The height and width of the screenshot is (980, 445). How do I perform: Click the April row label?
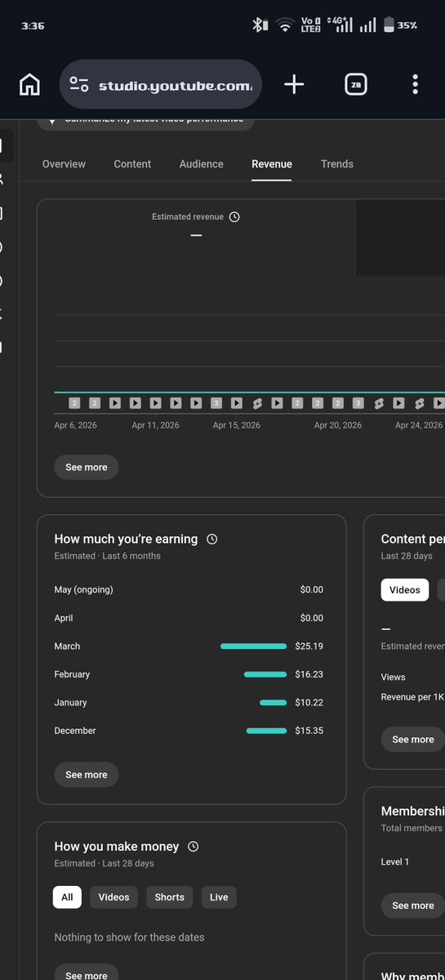pyautogui.click(x=64, y=618)
